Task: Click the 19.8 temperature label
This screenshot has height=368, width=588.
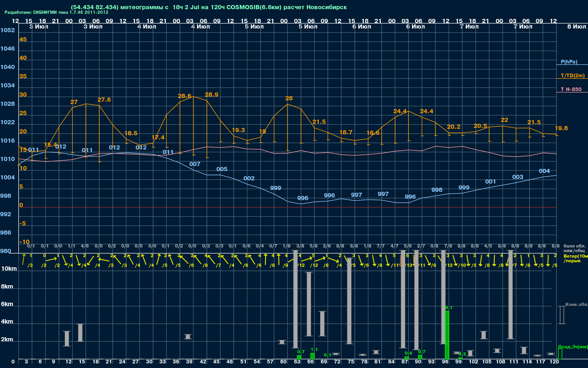Action: tap(561, 128)
